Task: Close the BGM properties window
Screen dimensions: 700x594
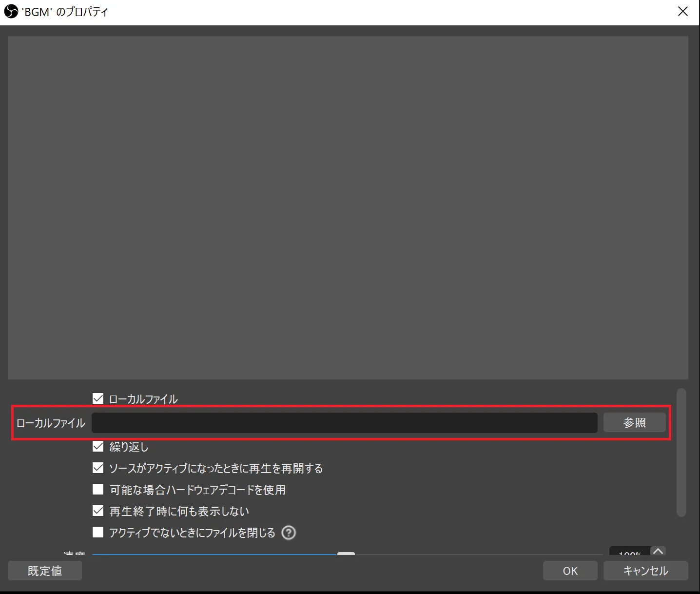Action: tap(683, 12)
